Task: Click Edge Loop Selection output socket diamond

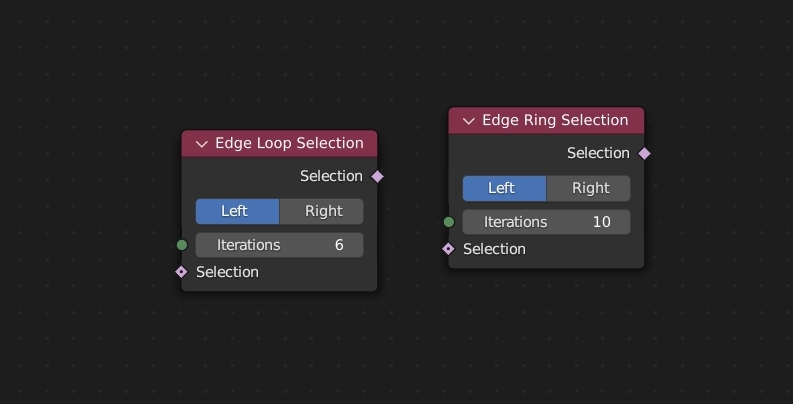Action: pyautogui.click(x=377, y=176)
